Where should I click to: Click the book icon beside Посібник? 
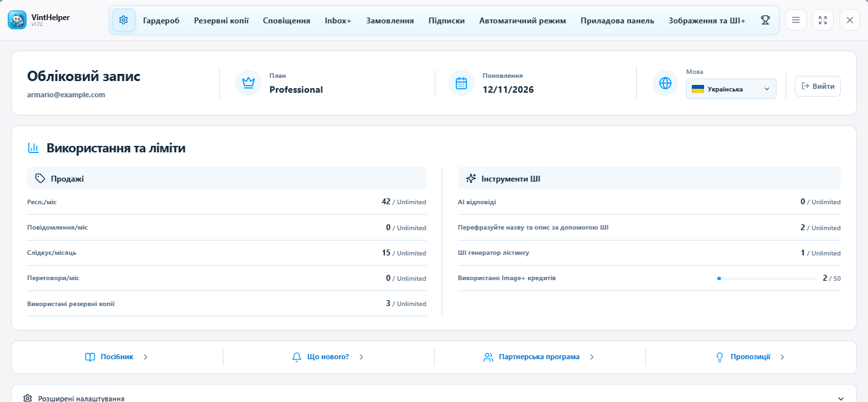90,357
